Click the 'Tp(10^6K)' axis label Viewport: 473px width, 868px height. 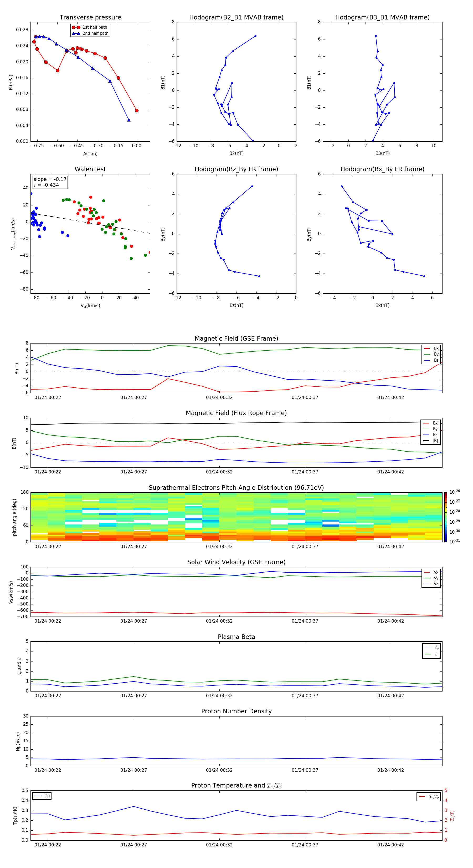tap(15, 815)
